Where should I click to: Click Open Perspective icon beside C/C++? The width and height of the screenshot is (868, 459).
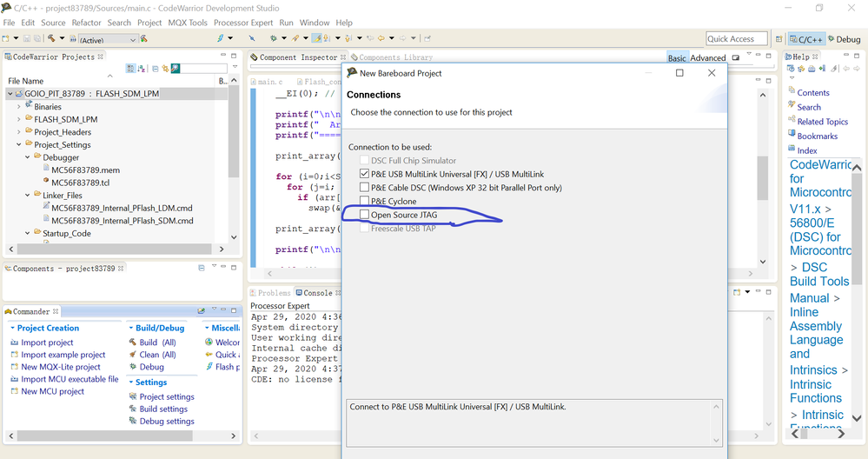[779, 39]
